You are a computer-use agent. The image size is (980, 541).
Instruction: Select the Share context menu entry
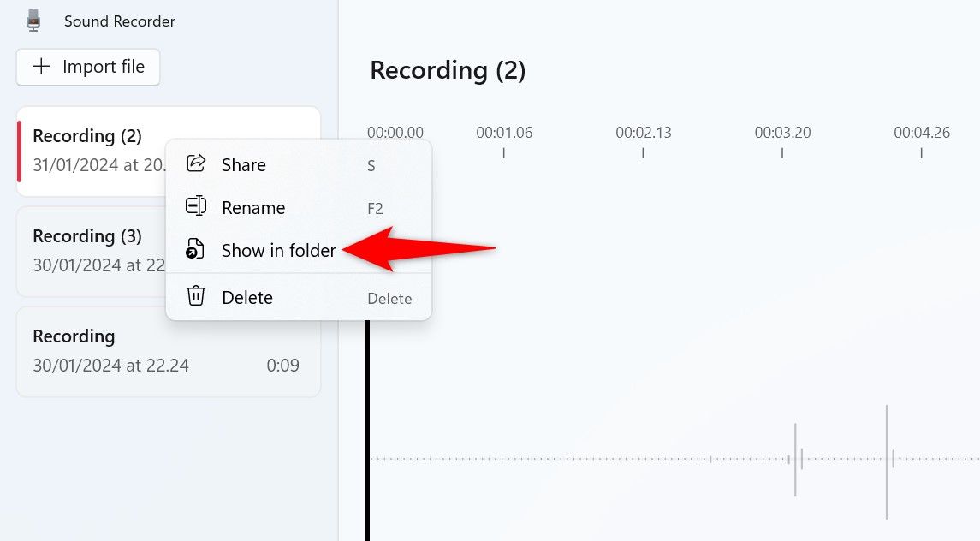pyautogui.click(x=243, y=164)
